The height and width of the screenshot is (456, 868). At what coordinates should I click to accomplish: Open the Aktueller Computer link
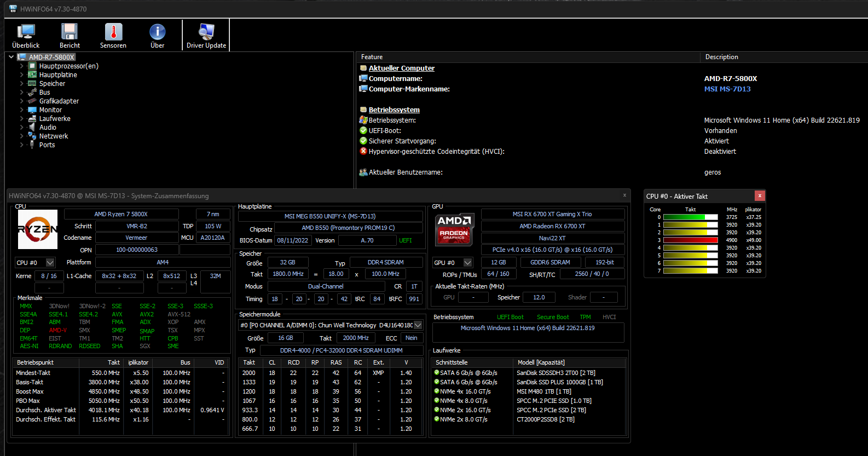(x=402, y=68)
